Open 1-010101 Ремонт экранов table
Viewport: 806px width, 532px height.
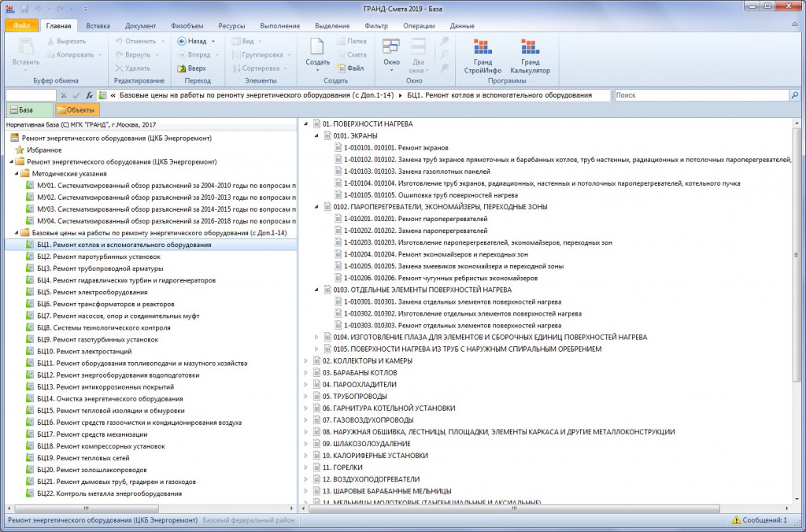392,148
